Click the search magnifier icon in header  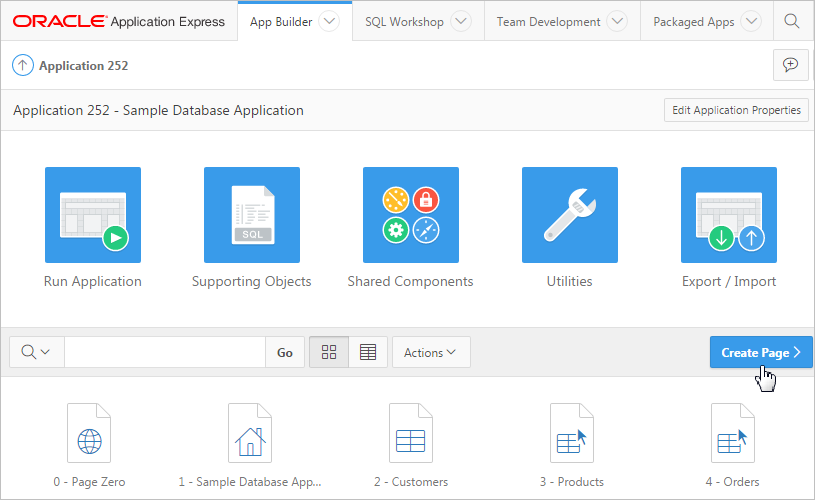click(x=791, y=21)
